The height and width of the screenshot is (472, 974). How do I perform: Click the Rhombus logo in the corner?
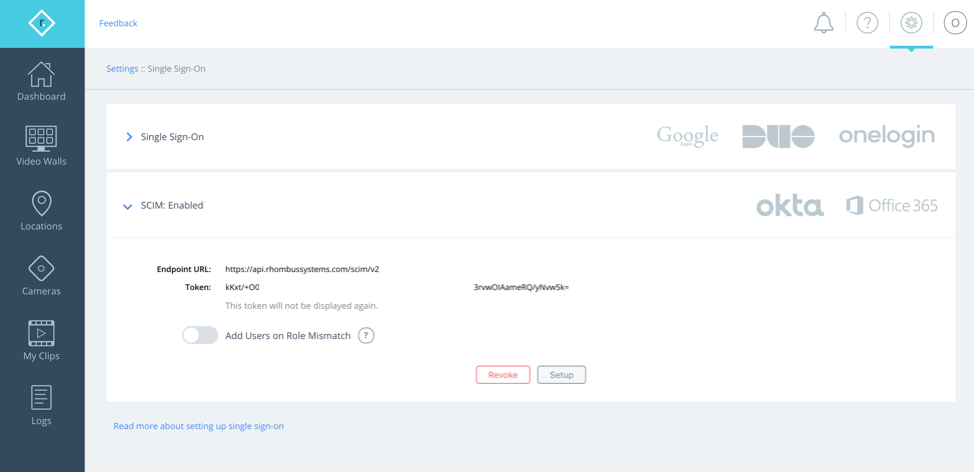click(x=42, y=24)
